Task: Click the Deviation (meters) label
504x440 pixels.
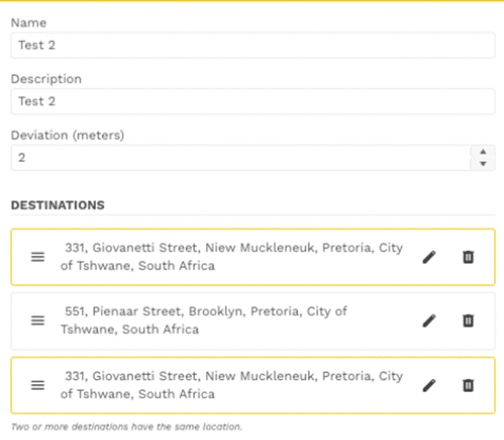Action: tap(68, 135)
